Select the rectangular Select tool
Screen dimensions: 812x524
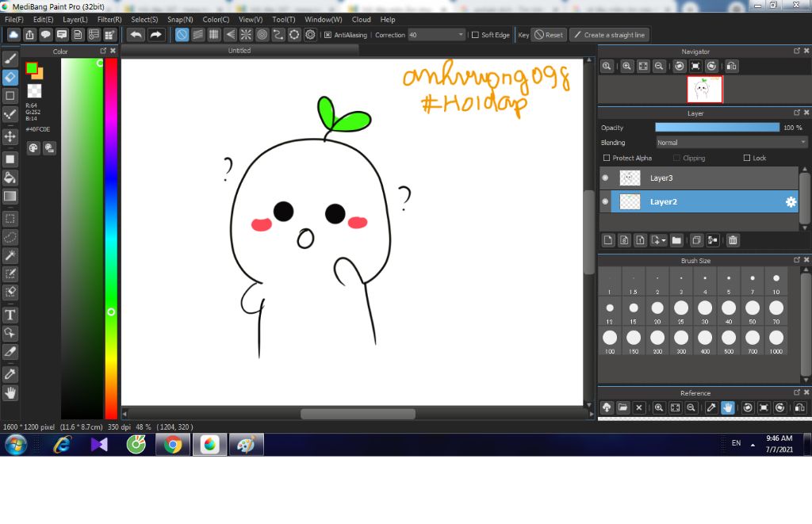10,219
